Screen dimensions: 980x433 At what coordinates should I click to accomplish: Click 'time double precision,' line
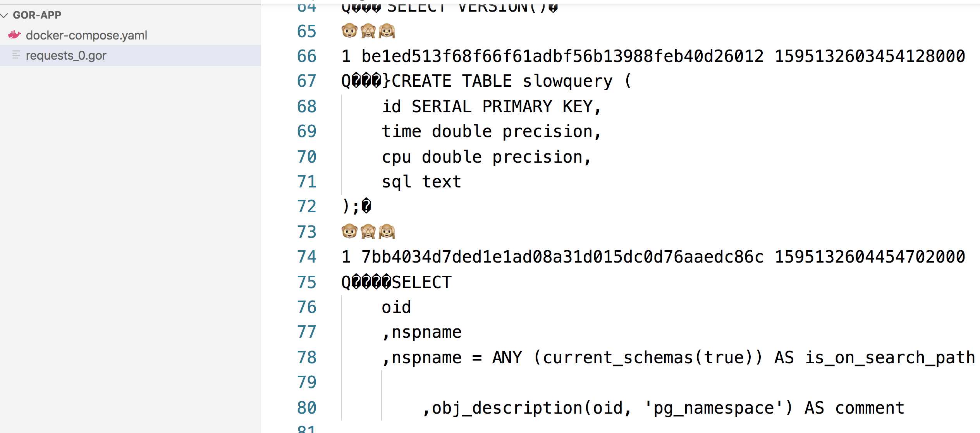click(x=492, y=132)
